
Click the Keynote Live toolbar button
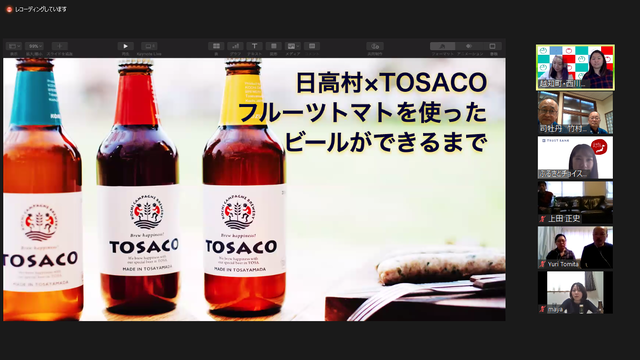(149, 46)
